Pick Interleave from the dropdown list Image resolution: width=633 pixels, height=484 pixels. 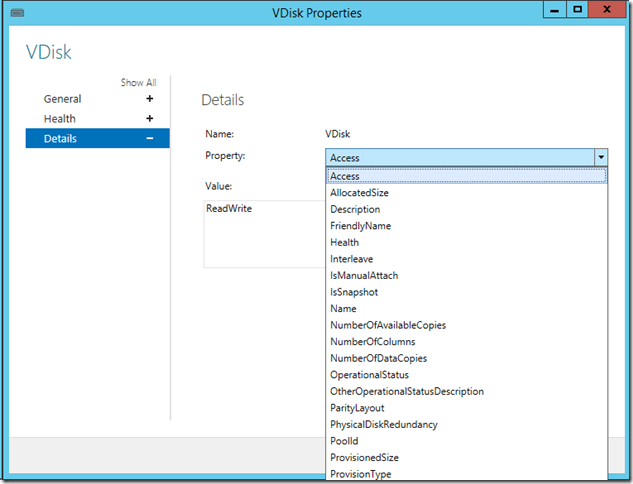coord(351,259)
